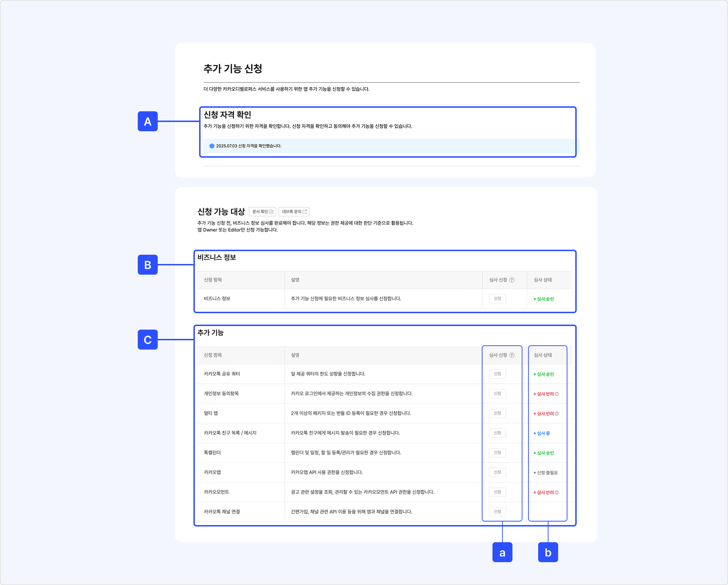
Task: Click the help icon in 비즈니스 정보 table header
Action: pyautogui.click(x=512, y=280)
